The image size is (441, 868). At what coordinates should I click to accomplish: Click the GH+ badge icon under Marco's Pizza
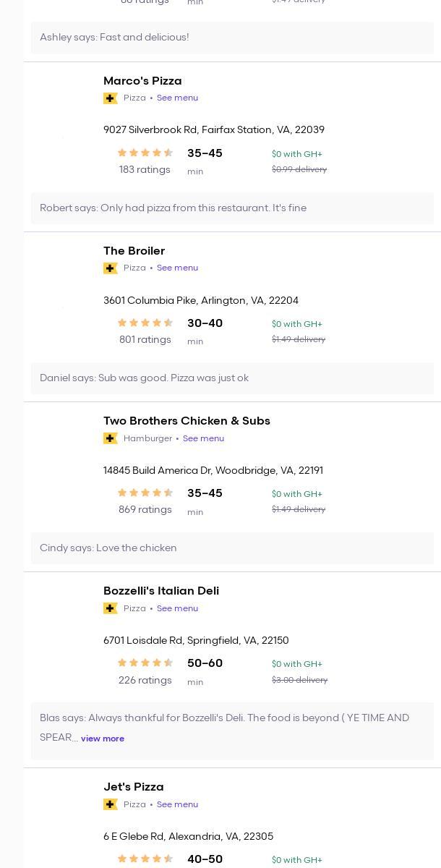pyautogui.click(x=111, y=98)
